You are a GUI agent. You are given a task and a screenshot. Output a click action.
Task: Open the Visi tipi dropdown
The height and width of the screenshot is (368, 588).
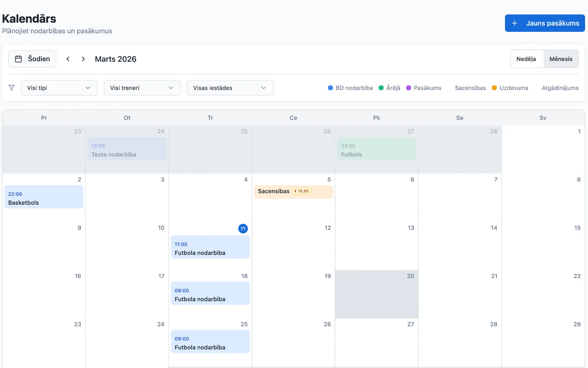[x=59, y=88]
